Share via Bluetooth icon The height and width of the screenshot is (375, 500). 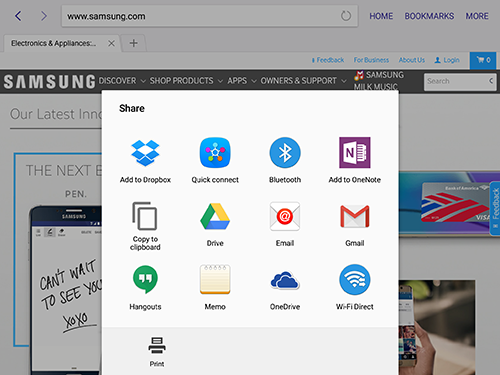(285, 153)
